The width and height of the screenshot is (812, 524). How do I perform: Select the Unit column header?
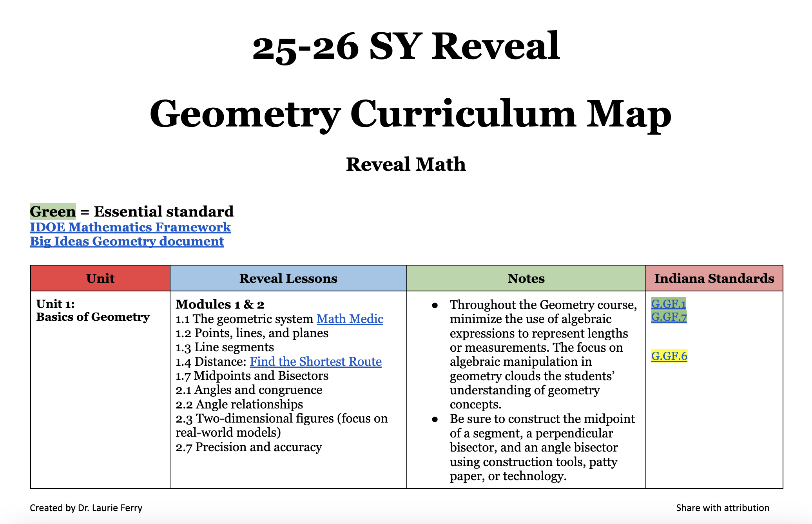click(100, 278)
